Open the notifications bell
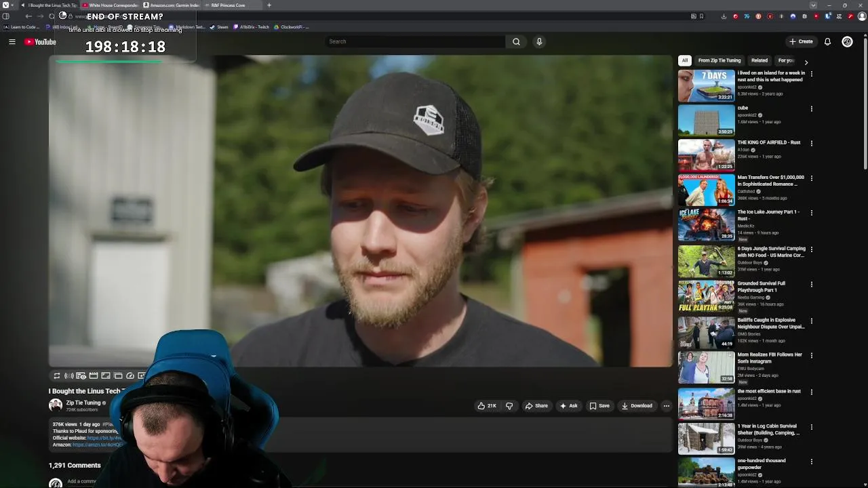This screenshot has width=868, height=488. click(827, 41)
